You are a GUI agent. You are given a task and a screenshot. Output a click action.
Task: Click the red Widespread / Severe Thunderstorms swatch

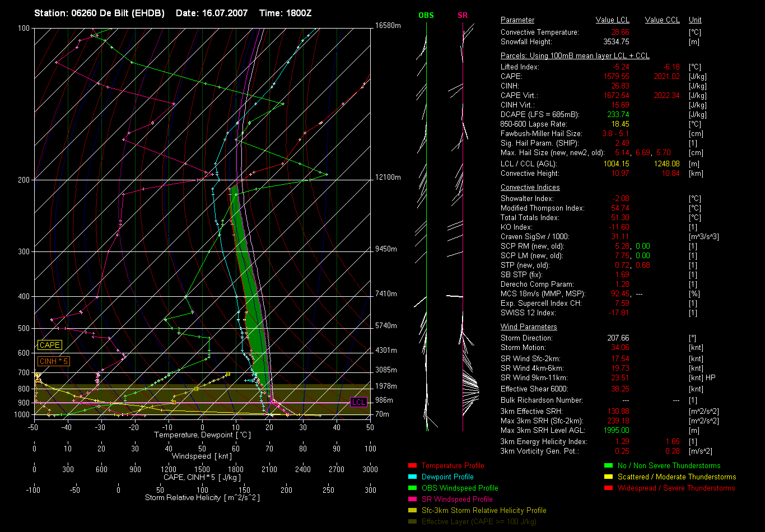pyautogui.click(x=609, y=488)
